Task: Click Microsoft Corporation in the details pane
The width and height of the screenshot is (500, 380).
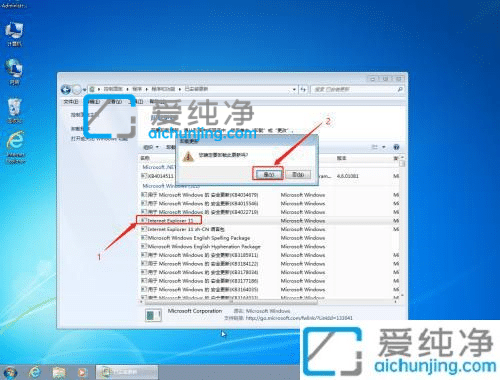Action: pyautogui.click(x=195, y=311)
